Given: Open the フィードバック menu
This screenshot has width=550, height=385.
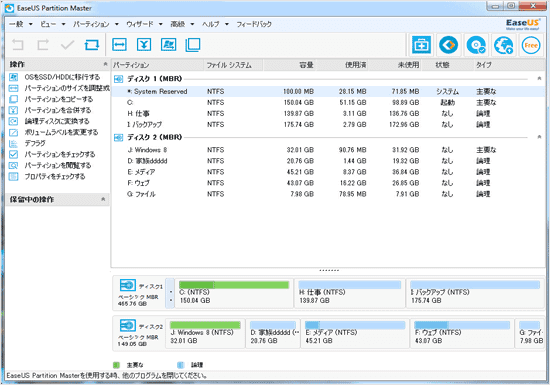Looking at the screenshot, I should 254,24.
